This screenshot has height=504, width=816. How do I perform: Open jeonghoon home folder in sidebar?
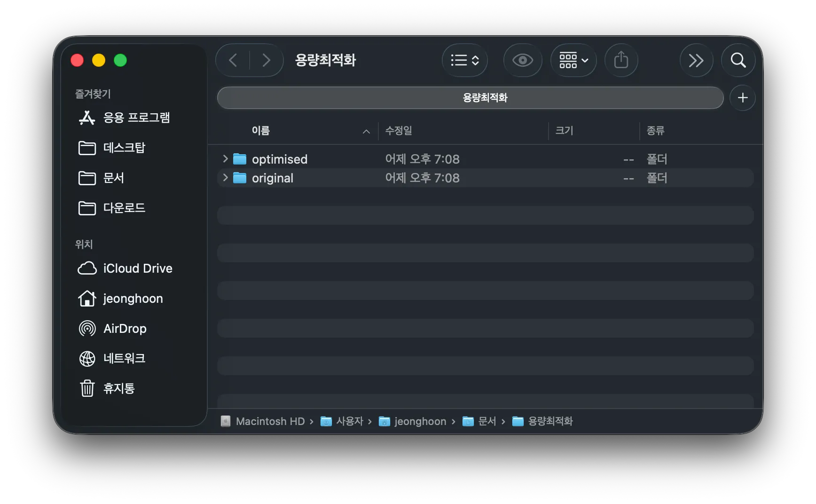coord(133,299)
